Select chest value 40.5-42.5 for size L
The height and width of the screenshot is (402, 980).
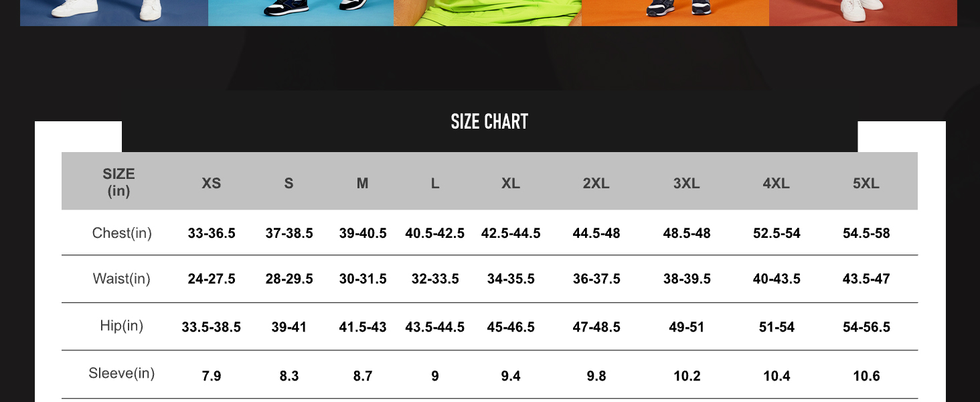pos(434,234)
